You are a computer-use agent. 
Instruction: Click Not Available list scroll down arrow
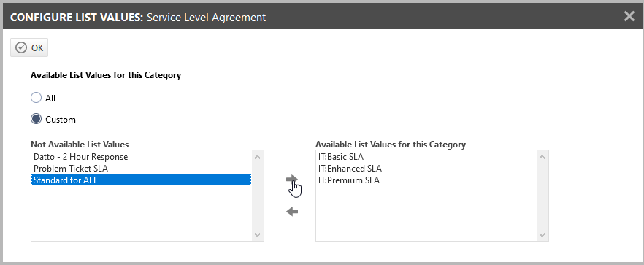click(x=257, y=235)
